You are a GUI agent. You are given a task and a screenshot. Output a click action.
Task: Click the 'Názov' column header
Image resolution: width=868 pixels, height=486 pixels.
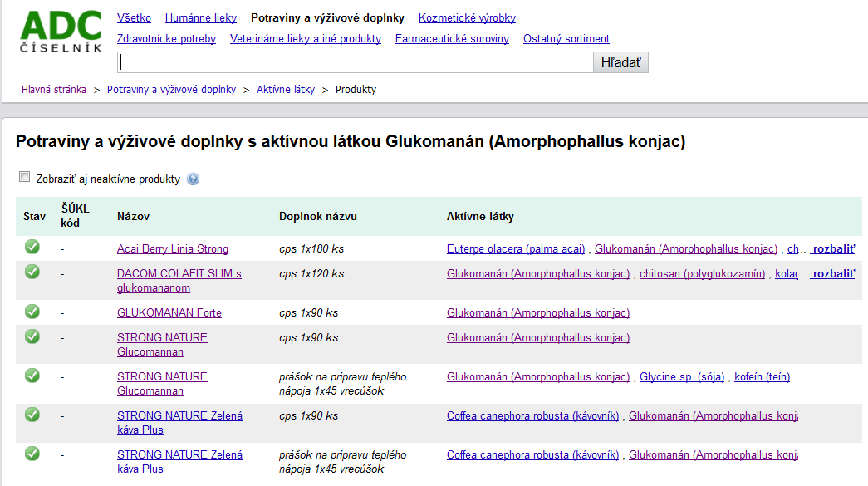134,217
